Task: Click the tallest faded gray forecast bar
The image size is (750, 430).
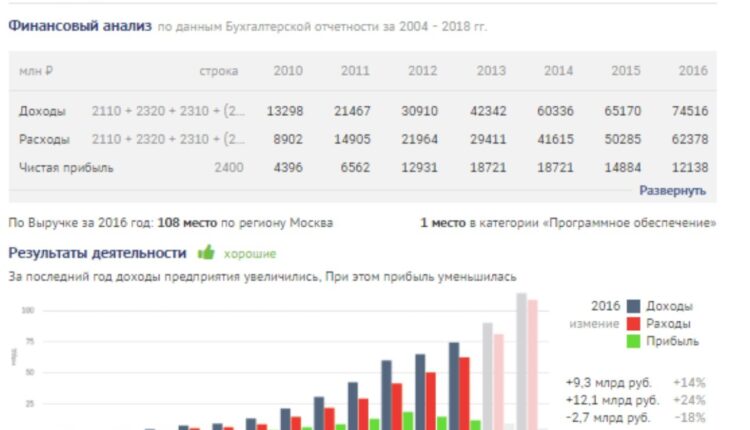Action: pos(521,360)
